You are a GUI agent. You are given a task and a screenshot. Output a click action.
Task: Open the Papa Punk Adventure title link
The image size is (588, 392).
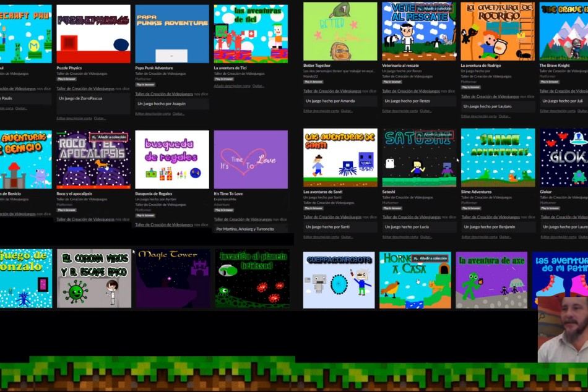point(154,68)
